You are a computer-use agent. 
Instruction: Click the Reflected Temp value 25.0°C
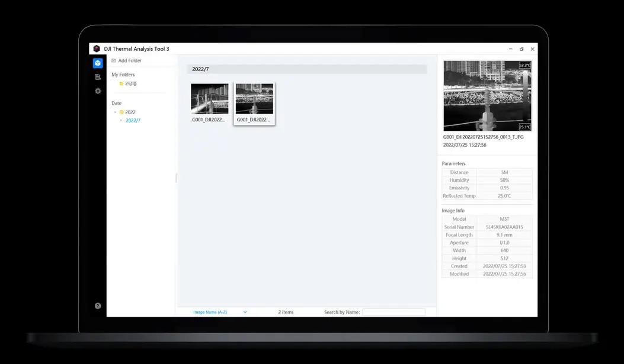[504, 196]
